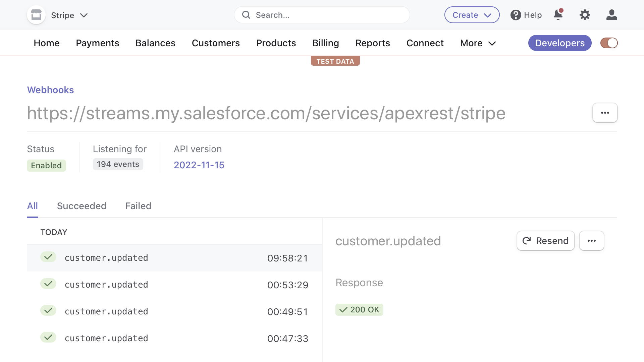Click the Help question mark icon
This screenshot has width=644, height=362.
point(516,15)
